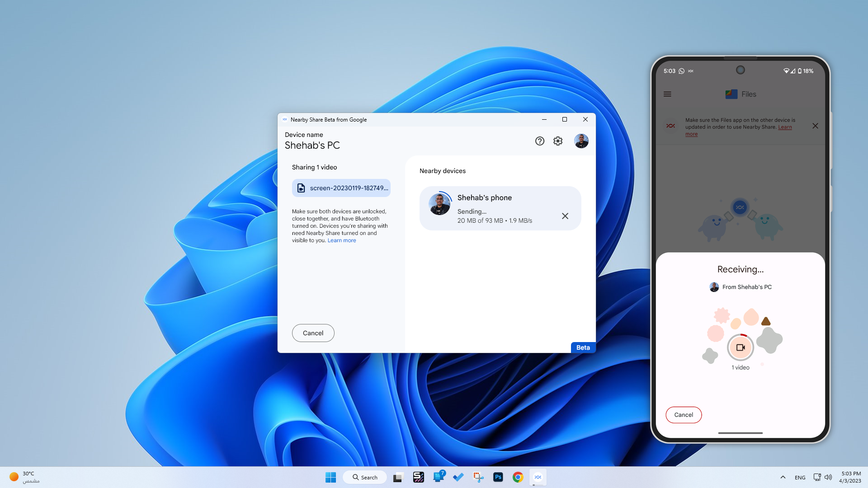
Task: Click the Cancel button in Nearby Share
Action: tap(313, 333)
